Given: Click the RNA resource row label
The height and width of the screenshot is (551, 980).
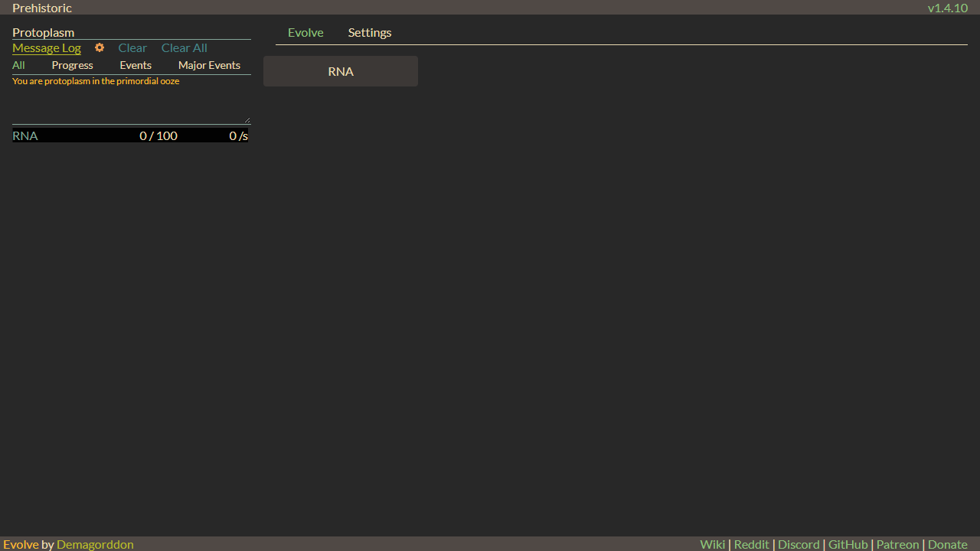Looking at the screenshot, I should coord(25,135).
